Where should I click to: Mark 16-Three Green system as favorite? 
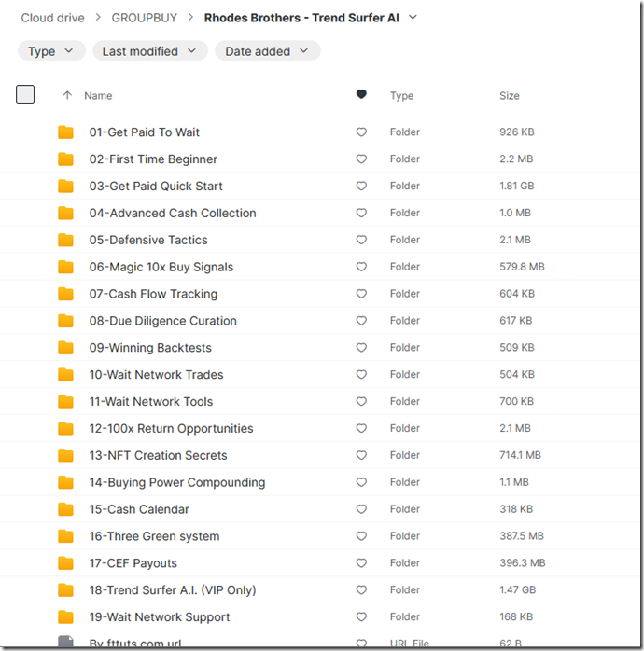(361, 537)
